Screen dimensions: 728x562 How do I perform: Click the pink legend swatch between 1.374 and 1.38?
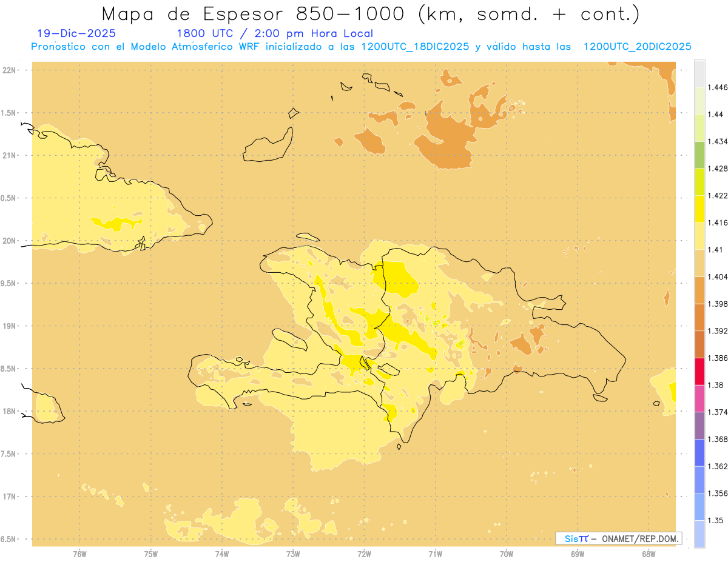tap(699, 399)
